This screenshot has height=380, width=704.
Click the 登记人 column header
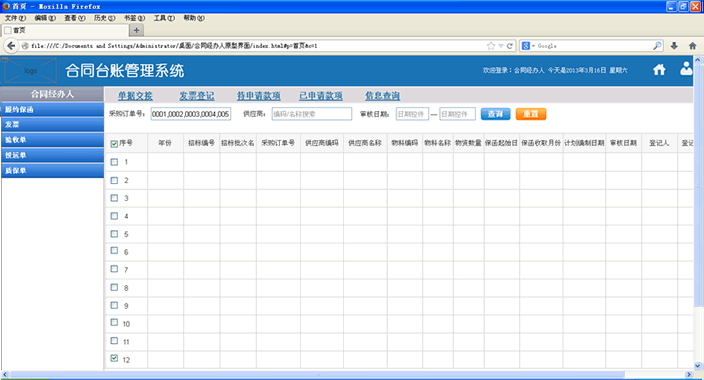click(x=659, y=143)
